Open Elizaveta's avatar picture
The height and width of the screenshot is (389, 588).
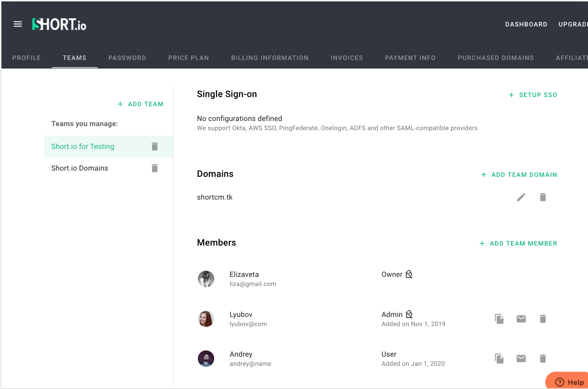tap(206, 279)
